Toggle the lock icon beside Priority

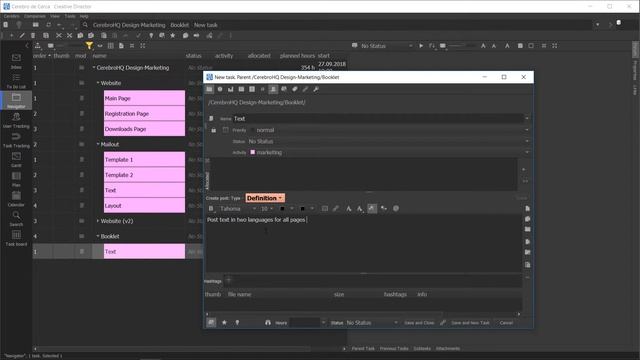(213, 130)
